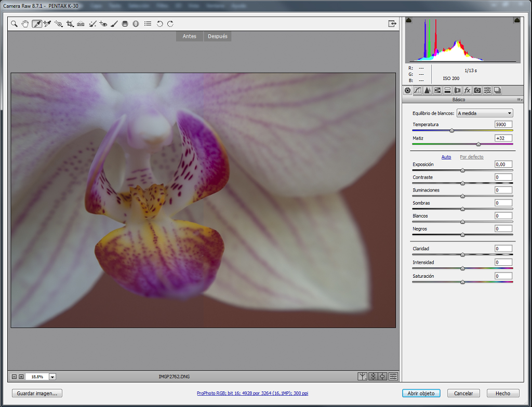Rotate image 90 degrees counterclockwise
The image size is (532, 407).
click(160, 24)
